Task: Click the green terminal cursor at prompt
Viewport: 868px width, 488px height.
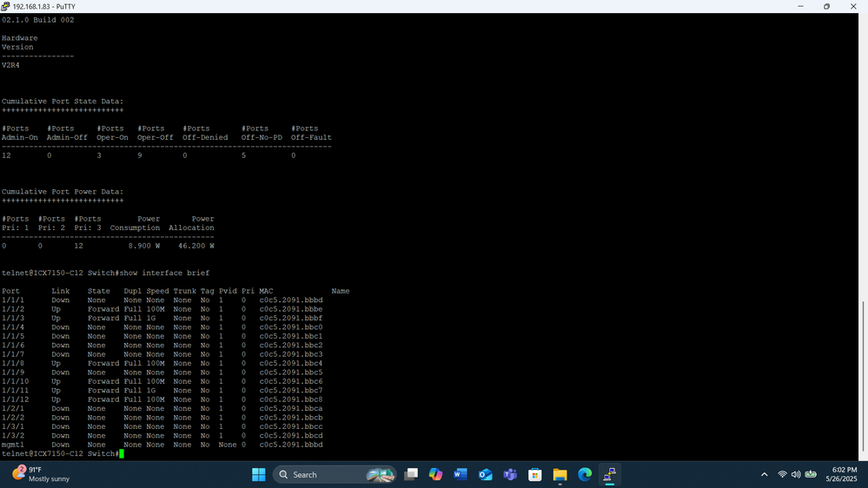Action: (x=122, y=454)
